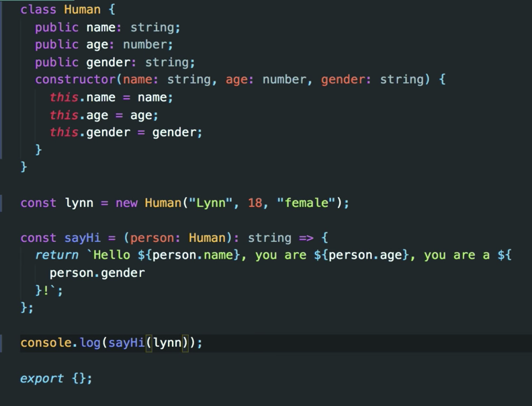Click "lynn" argument inside sayHi call
532x406 pixels.
point(167,343)
